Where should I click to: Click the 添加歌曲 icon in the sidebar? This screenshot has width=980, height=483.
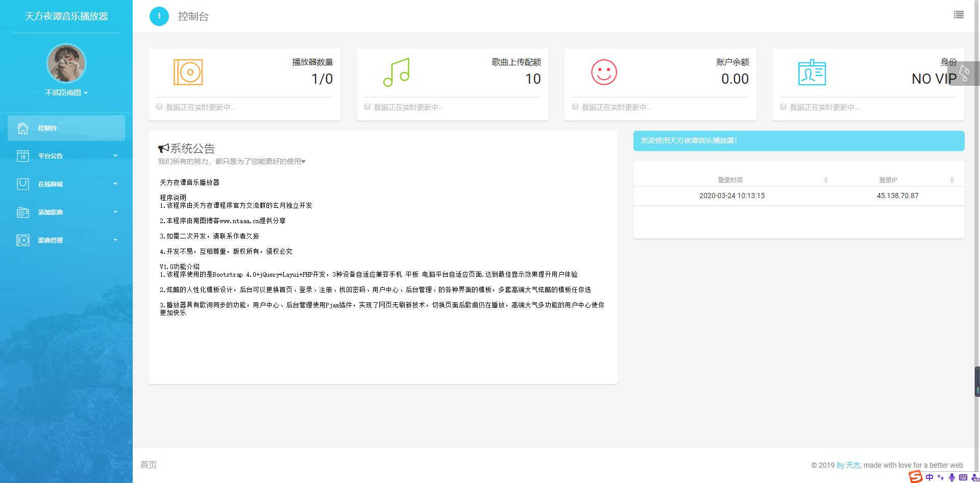point(23,212)
